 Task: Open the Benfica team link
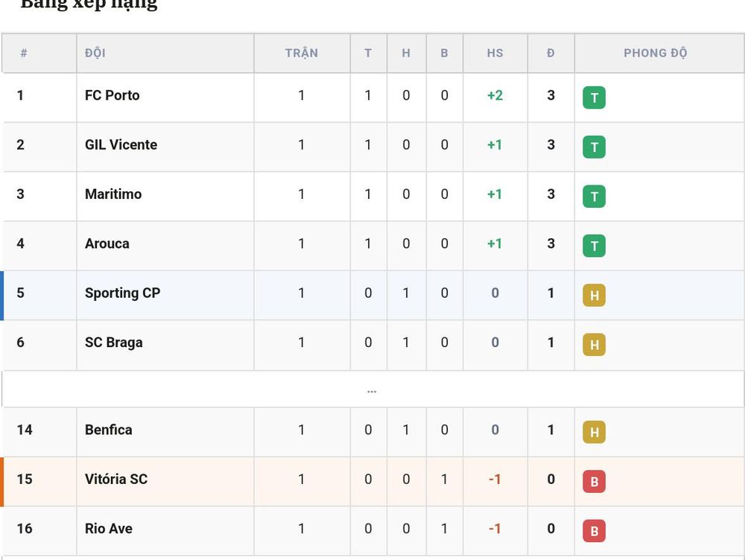click(108, 430)
